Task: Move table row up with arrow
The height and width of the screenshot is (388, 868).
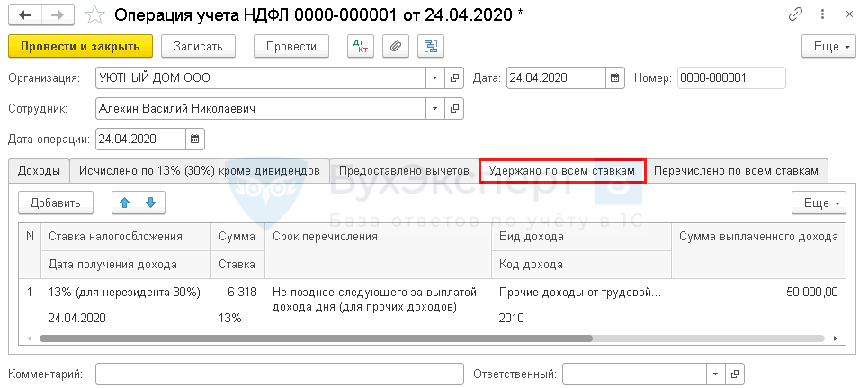Action: [x=125, y=203]
